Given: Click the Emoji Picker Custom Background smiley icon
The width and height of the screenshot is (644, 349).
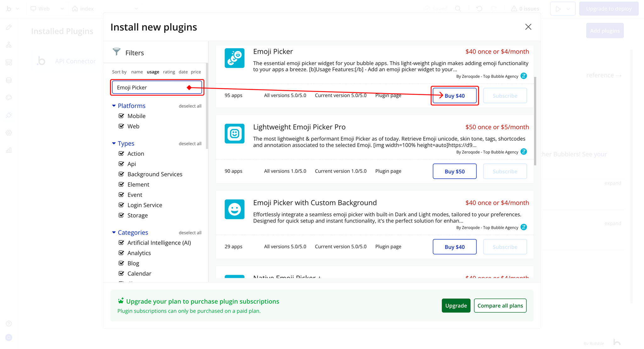Looking at the screenshot, I should pos(234,209).
